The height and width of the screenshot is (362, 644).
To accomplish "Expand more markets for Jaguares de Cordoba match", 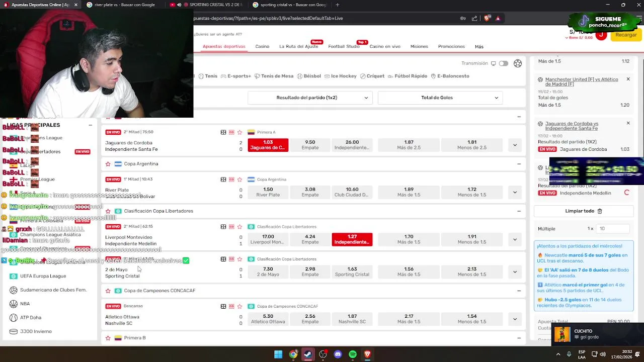I will pos(515,145).
